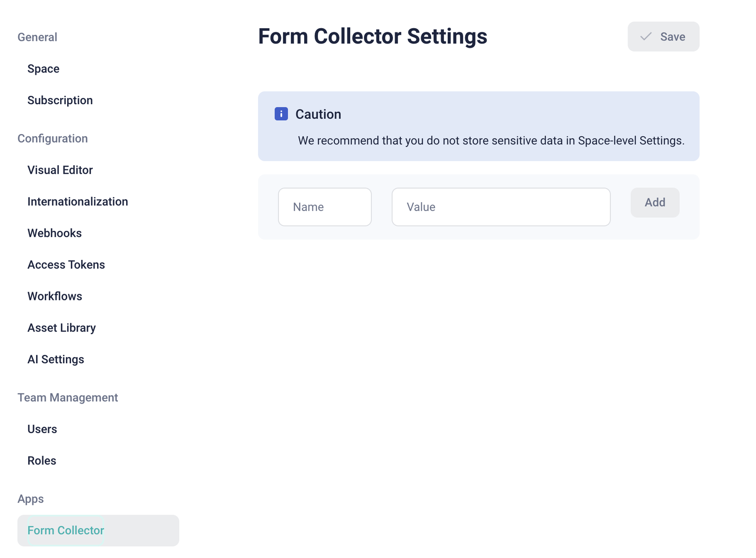Save the Form Collector settings

663,36
